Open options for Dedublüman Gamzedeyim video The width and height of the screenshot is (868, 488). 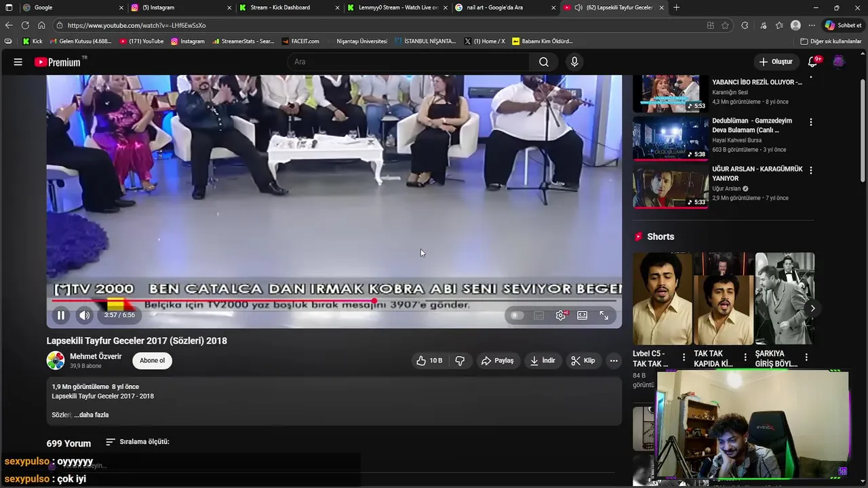[x=810, y=122]
